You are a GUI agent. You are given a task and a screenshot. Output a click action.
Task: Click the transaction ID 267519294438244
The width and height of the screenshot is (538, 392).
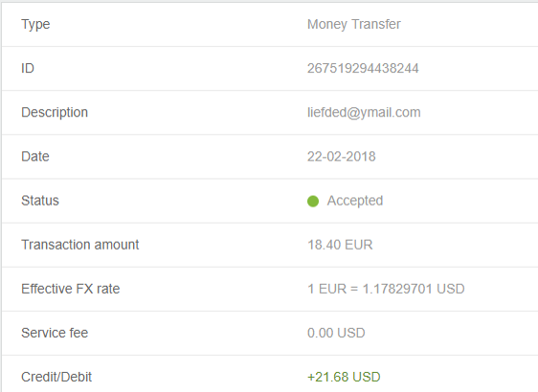tap(363, 68)
